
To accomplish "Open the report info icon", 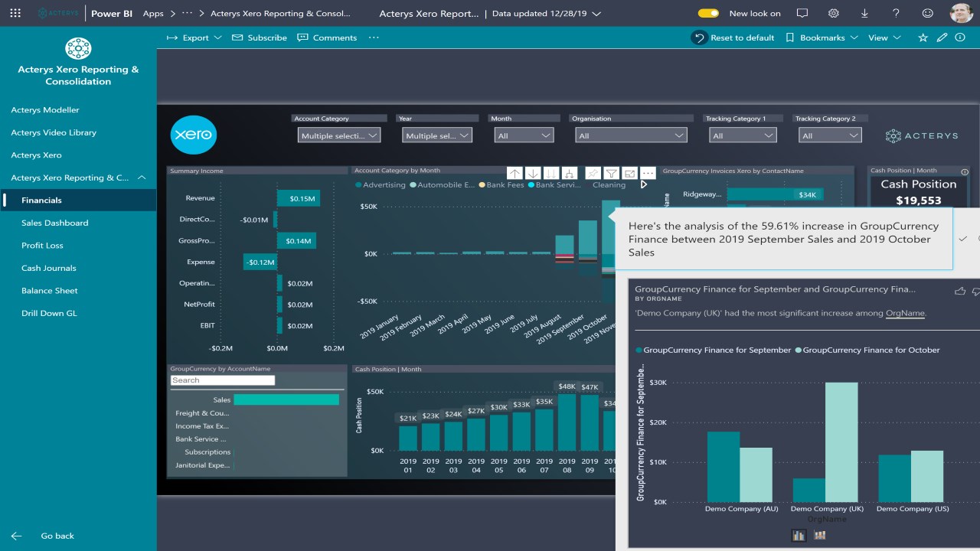I will 960,37.
